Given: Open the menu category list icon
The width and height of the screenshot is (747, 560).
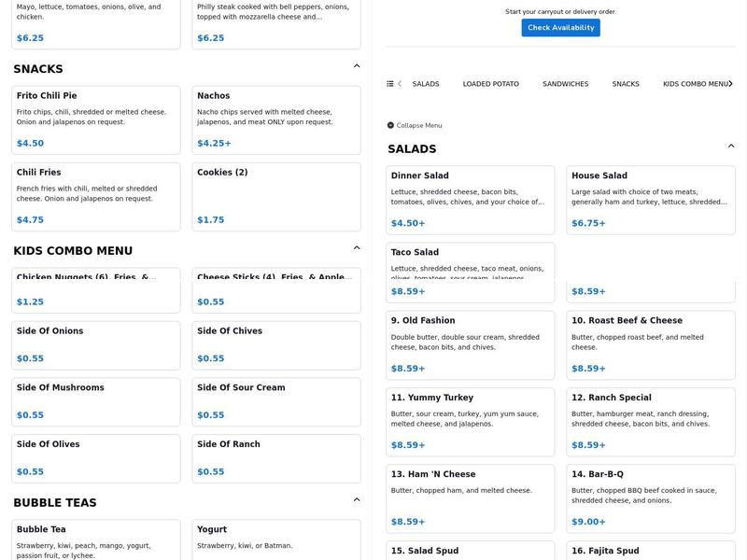Looking at the screenshot, I should click(x=390, y=84).
